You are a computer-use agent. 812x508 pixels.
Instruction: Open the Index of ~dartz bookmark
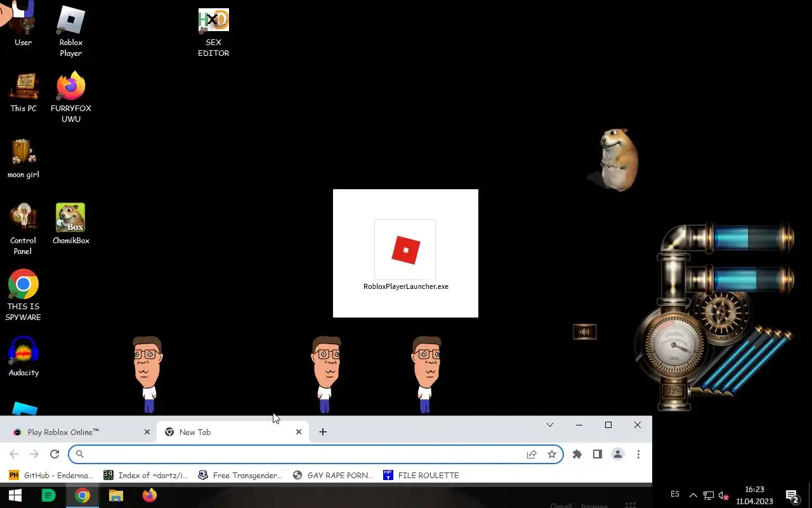146,475
